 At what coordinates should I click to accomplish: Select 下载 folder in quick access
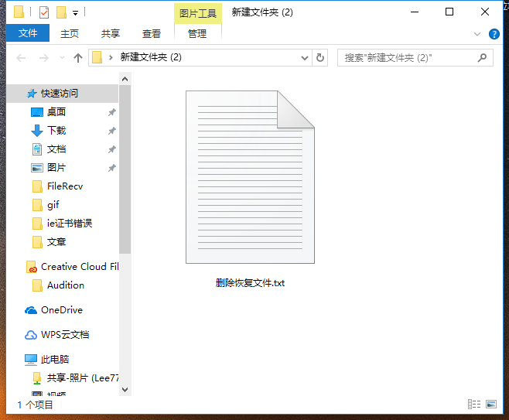point(56,131)
